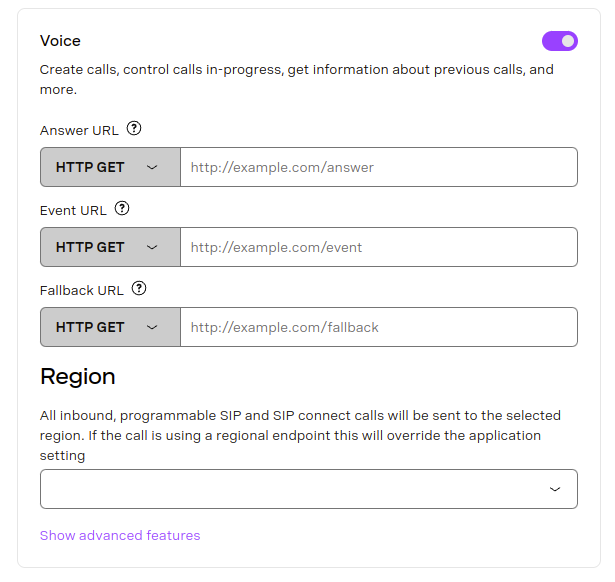Focus the Event URL input field
Image resolution: width=615 pixels, height=582 pixels.
coord(378,247)
